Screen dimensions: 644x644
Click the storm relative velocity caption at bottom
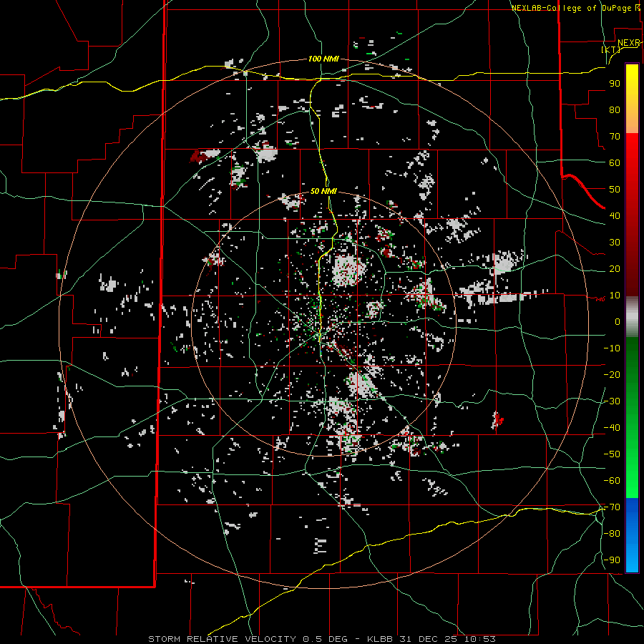[322, 639]
